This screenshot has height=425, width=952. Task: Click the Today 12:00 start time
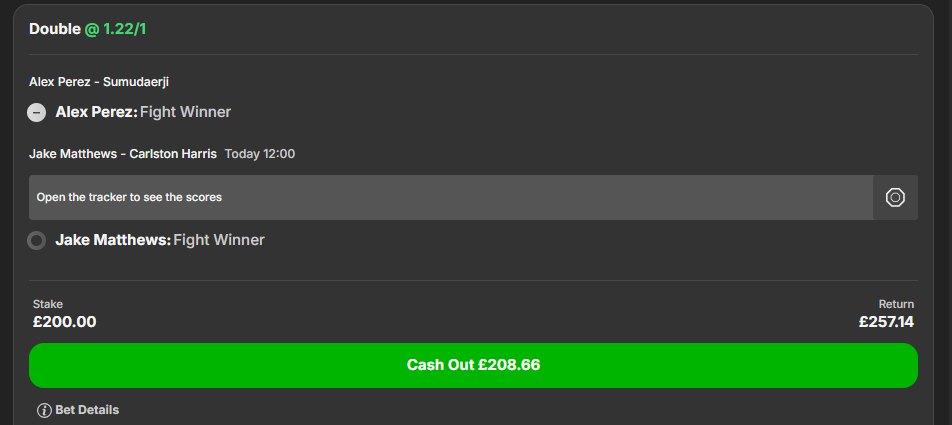click(x=260, y=154)
